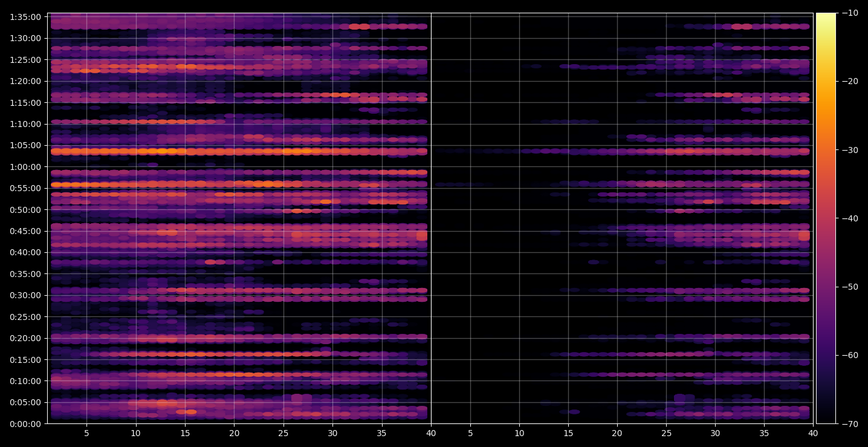Click the −60 colorbar tick label

pyautogui.click(x=849, y=355)
